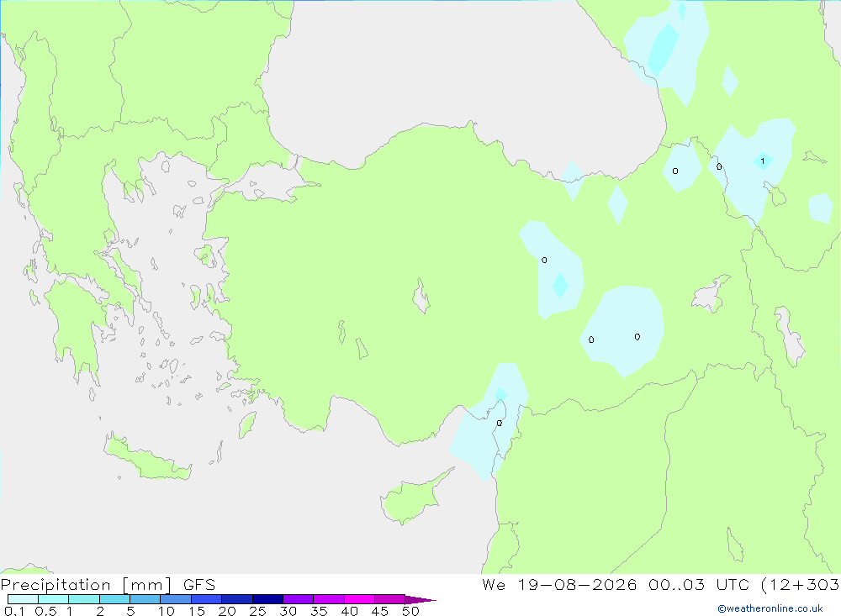Click the "15" legend scale label
Screen dimensions: 841x616
(197, 611)
